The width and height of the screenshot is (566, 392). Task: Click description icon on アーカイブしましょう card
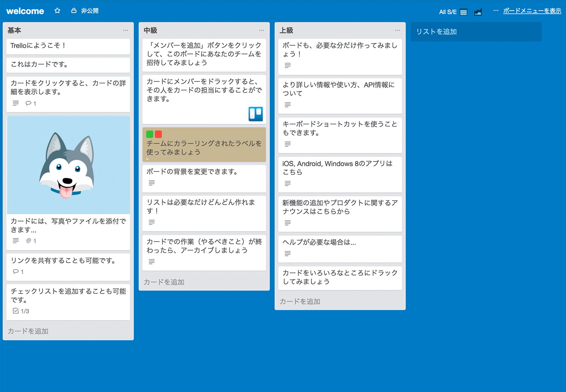pos(152,262)
